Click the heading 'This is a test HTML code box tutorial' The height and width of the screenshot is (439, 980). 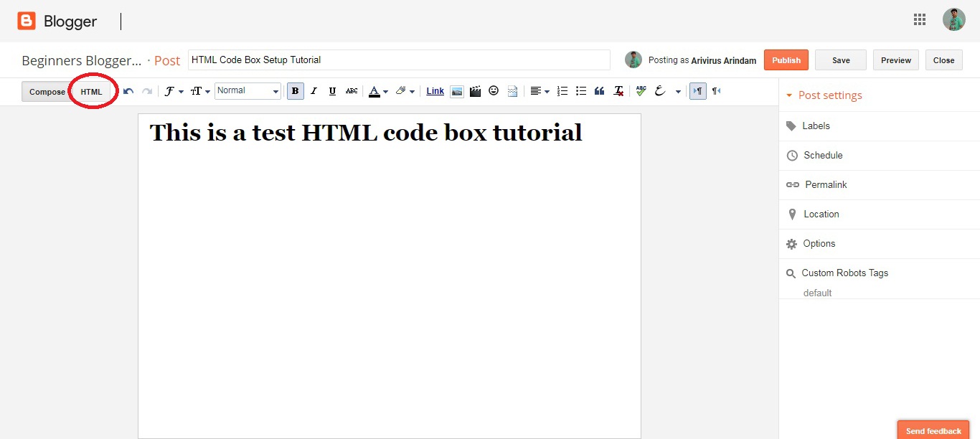coord(366,132)
